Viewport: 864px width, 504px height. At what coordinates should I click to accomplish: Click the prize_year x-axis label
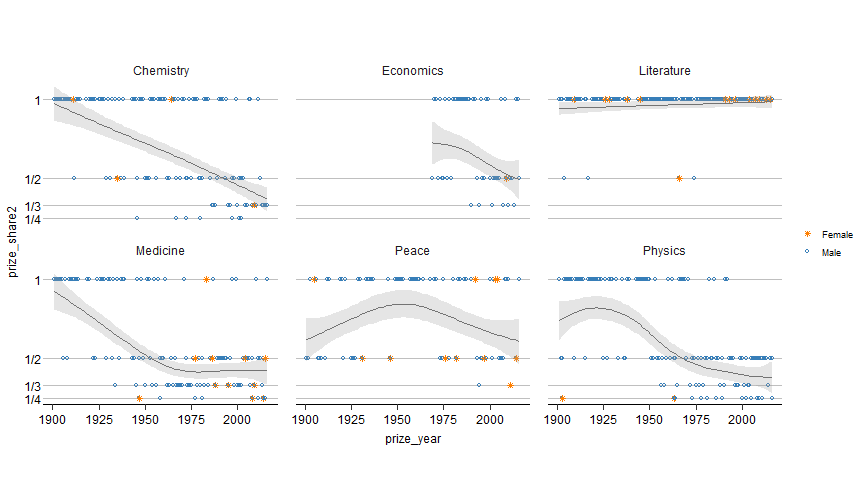[x=413, y=438]
